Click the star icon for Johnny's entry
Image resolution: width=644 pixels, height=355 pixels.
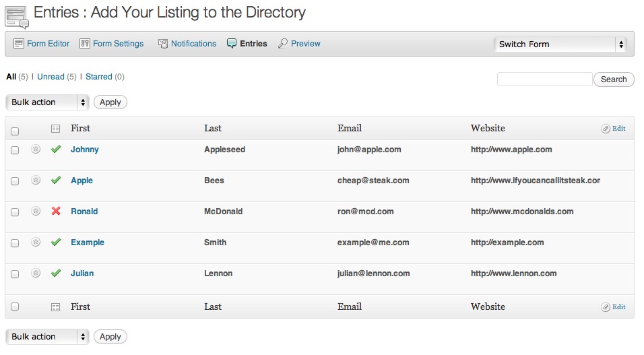click(x=36, y=150)
